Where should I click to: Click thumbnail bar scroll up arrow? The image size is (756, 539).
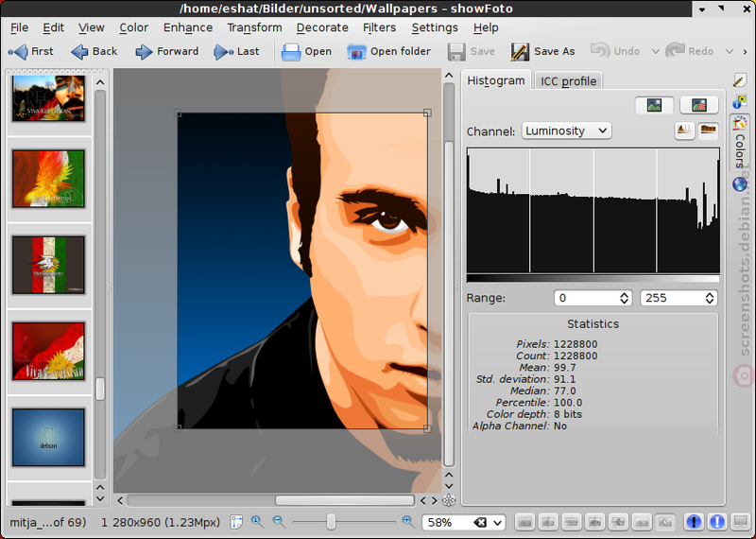tap(100, 82)
